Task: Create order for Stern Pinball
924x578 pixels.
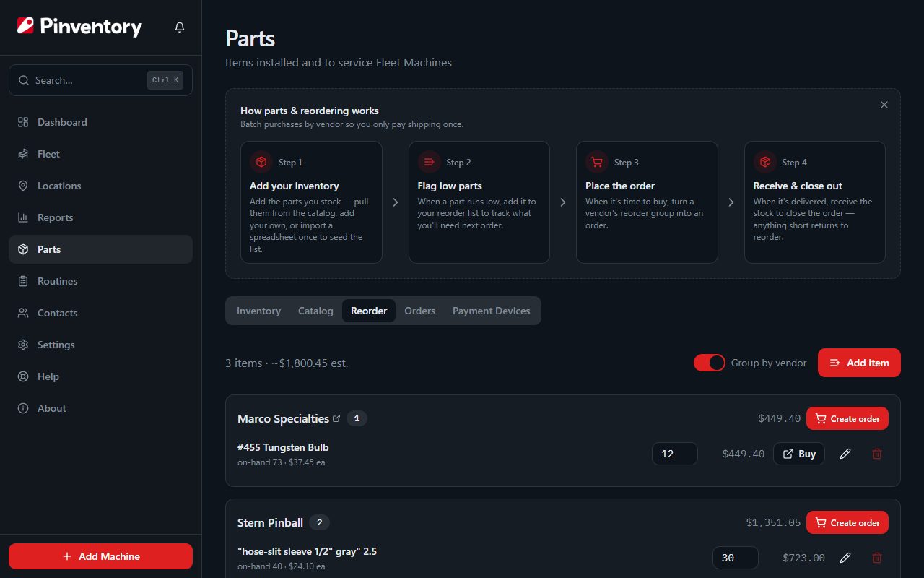Action: click(x=847, y=522)
